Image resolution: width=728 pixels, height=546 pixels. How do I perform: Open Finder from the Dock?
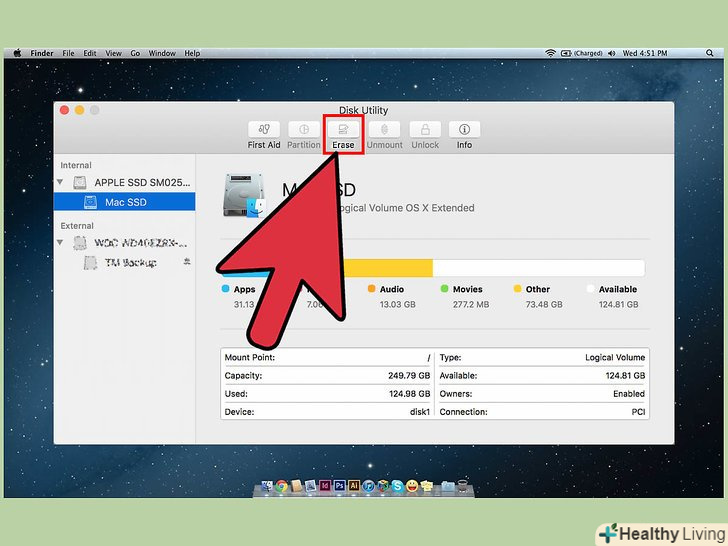[x=267, y=486]
